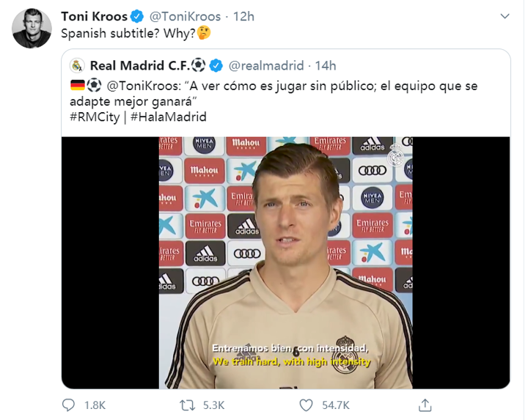
Task: Click the 54.7K likes count
Action: (336, 405)
